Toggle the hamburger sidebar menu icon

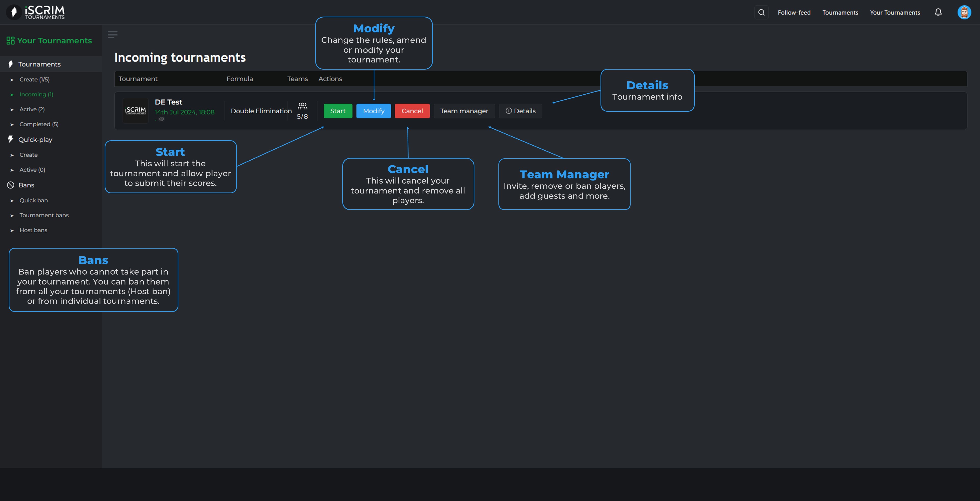113,35
